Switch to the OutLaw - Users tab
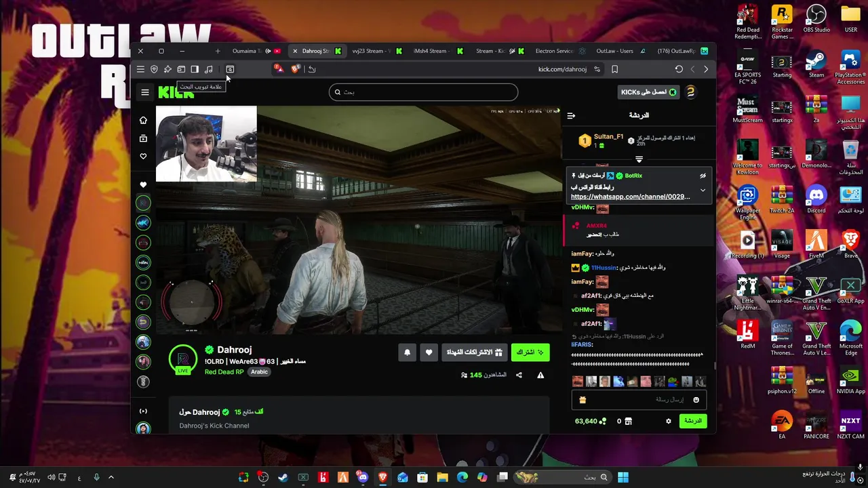This screenshot has width=868, height=488. pos(620,51)
